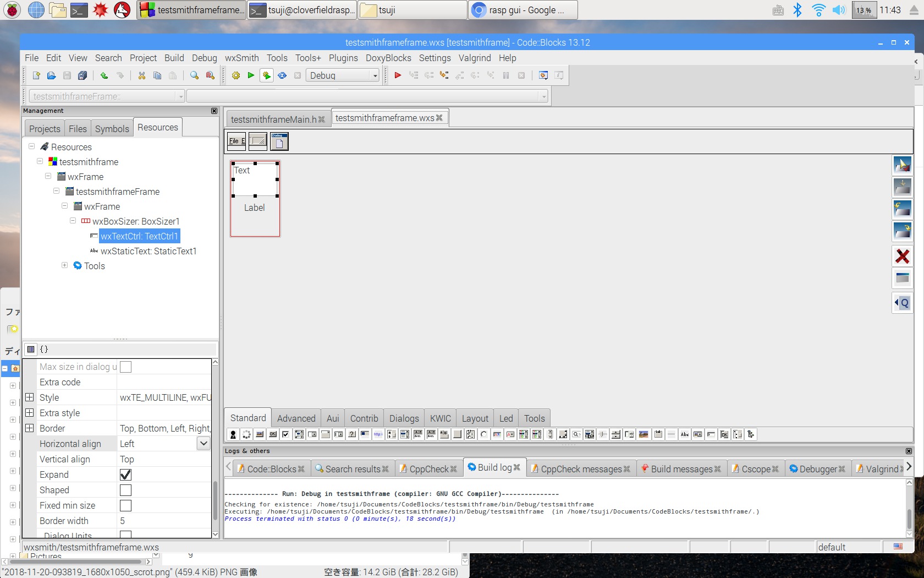Switch to tsuji terminal taskbar window
924x578 pixels.
[301, 10]
